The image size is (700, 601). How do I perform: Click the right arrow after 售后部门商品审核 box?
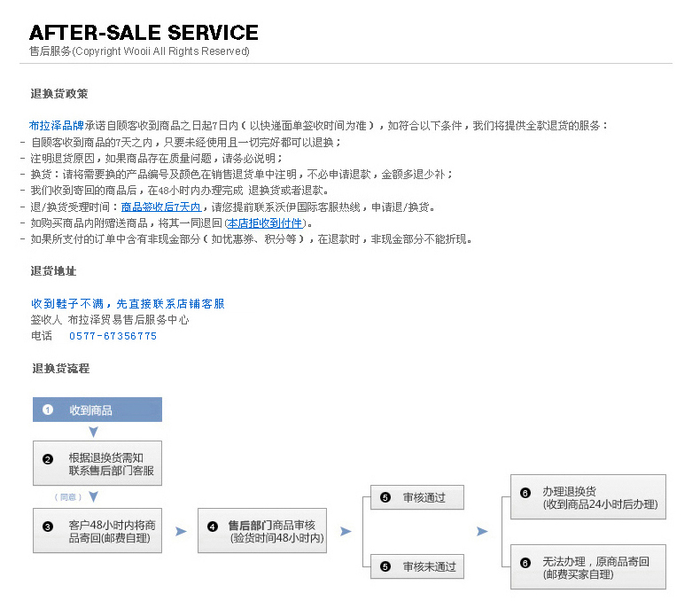coord(346,531)
